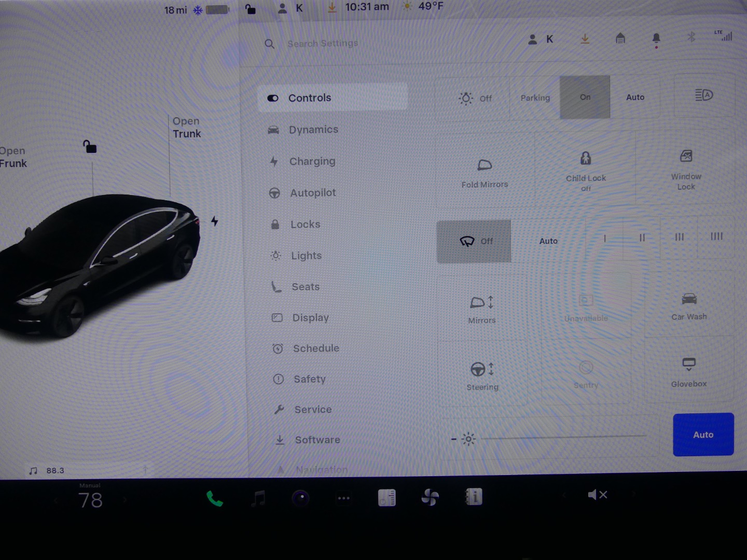This screenshot has width=747, height=560.
Task: Open the more apps ellipsis launcher
Action: tap(343, 498)
